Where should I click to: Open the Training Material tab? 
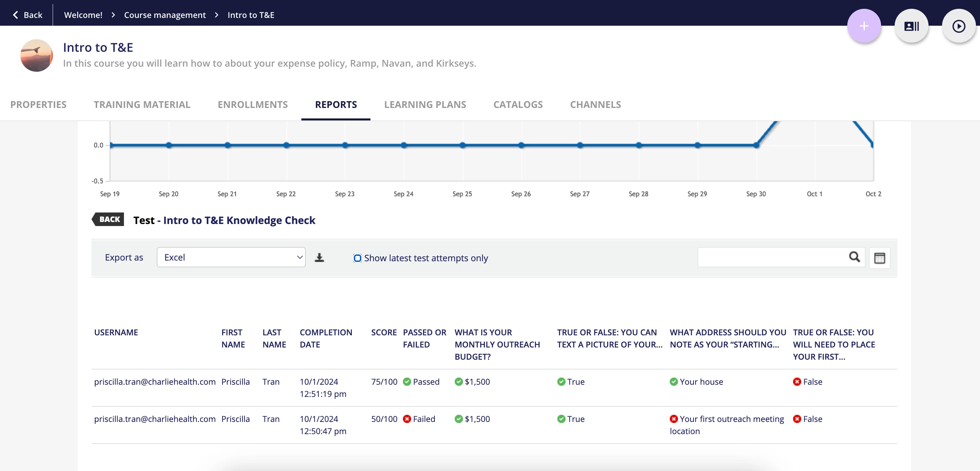(x=142, y=105)
